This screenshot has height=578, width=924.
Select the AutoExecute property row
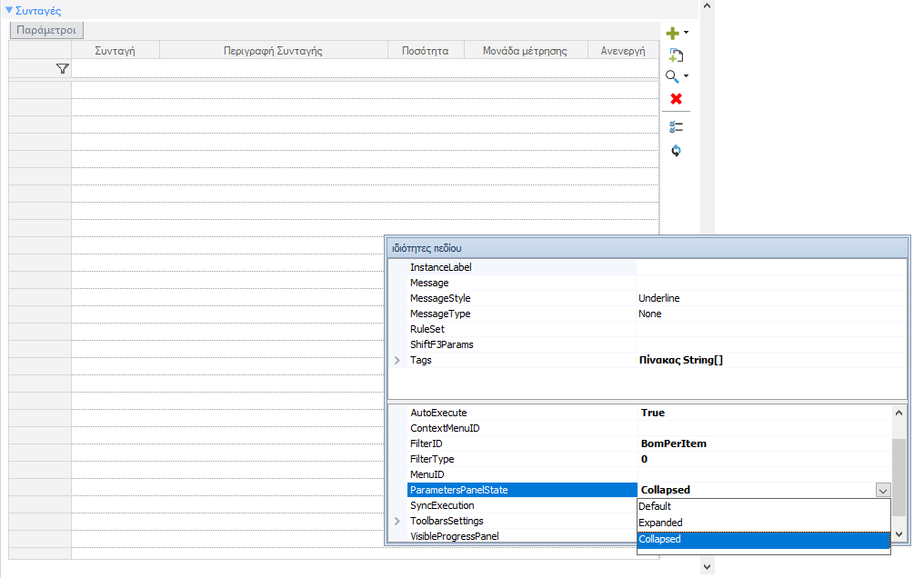648,413
